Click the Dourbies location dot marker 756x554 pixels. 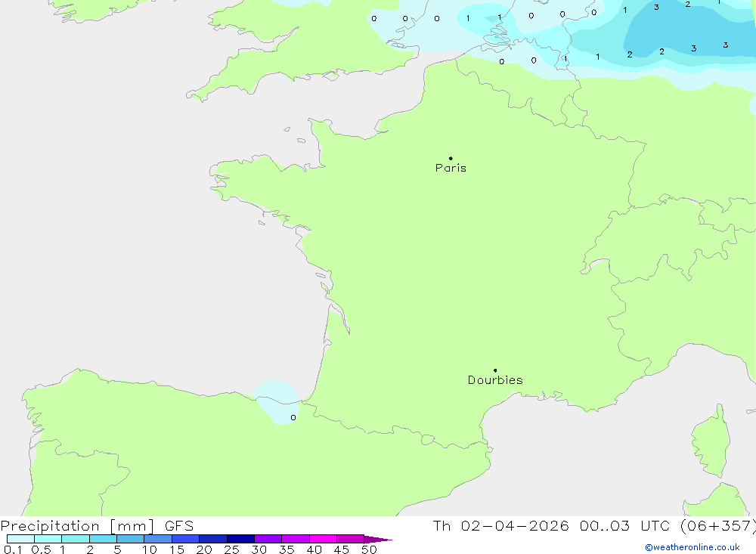tap(495, 370)
